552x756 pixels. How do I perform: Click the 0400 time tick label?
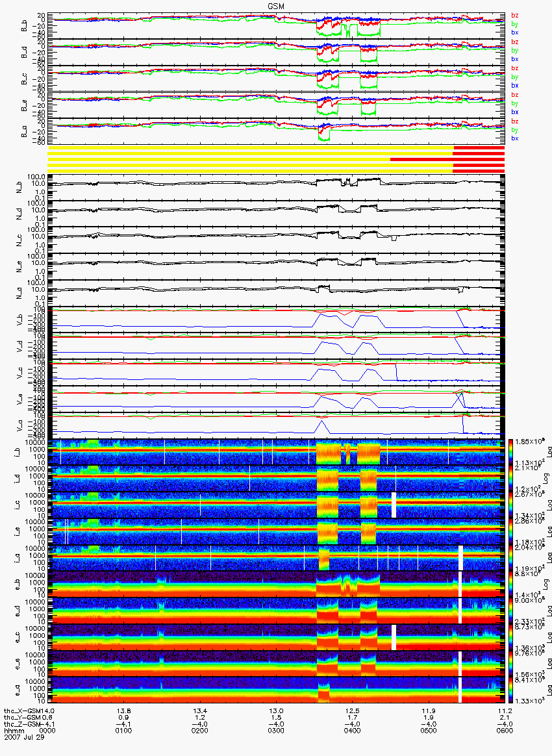(353, 731)
